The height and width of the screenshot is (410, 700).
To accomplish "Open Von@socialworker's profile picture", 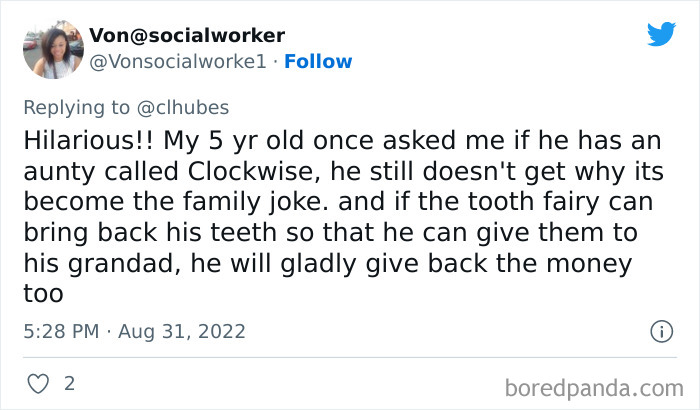I will [51, 48].
